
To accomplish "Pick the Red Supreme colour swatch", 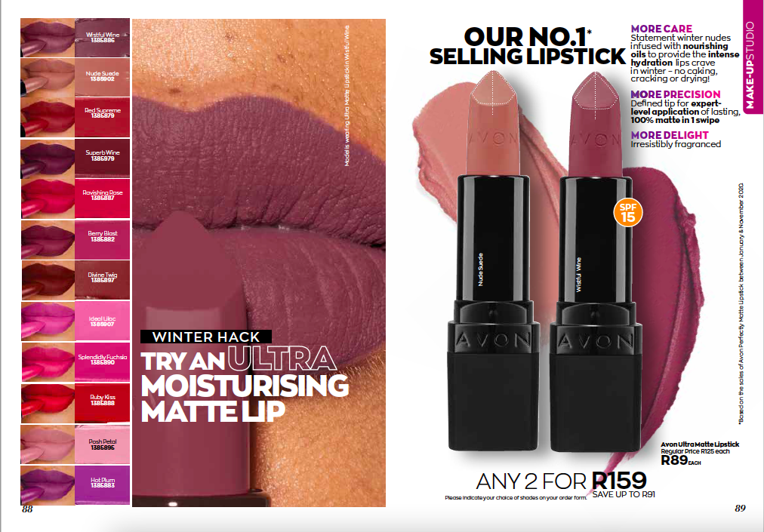I will coord(103,118).
